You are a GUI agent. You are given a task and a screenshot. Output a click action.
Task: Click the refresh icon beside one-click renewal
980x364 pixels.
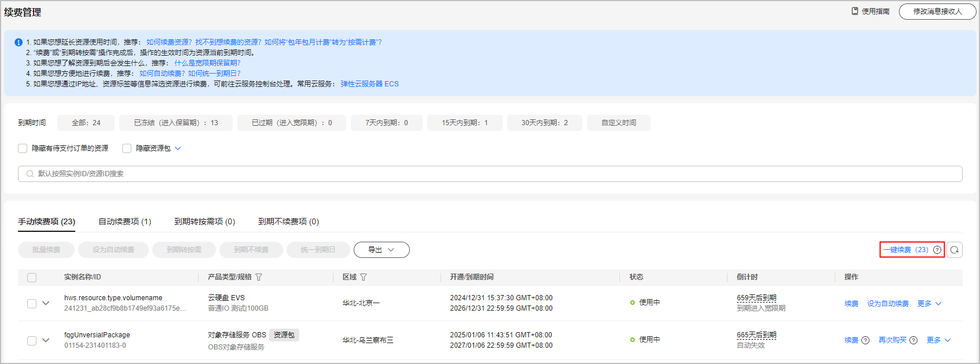955,250
